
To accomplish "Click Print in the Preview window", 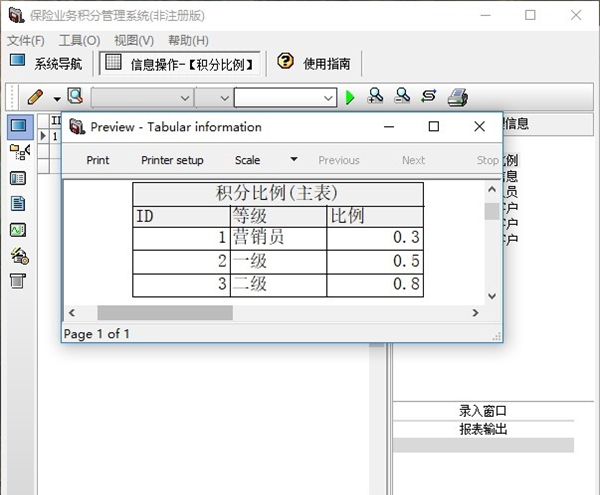I will [98, 160].
